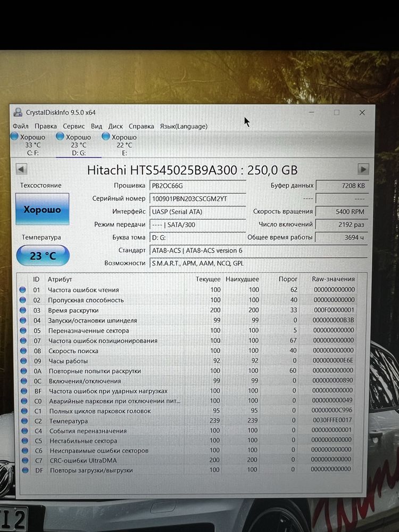
Task: Select the Часы работы attribute row
Action: click(188, 361)
